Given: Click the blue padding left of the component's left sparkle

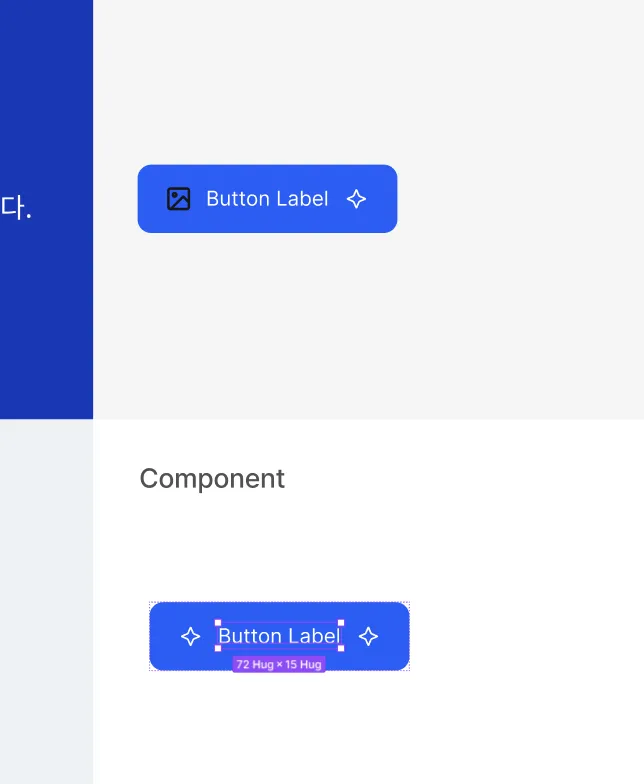Looking at the screenshot, I should (x=163, y=636).
